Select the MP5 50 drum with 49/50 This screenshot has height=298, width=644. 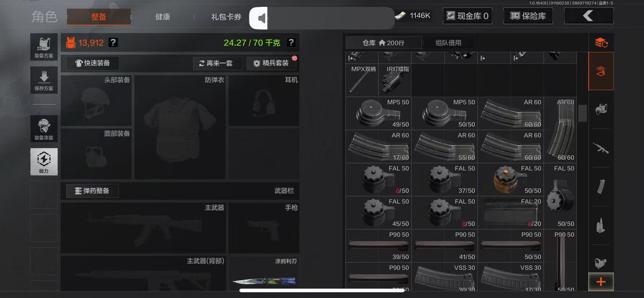[x=378, y=113]
